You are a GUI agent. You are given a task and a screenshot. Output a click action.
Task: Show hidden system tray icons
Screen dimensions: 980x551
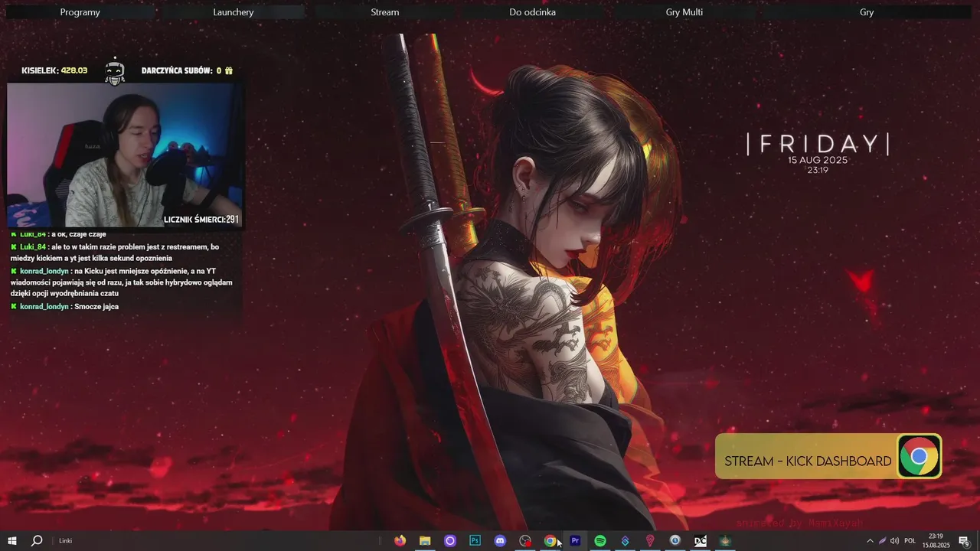870,541
